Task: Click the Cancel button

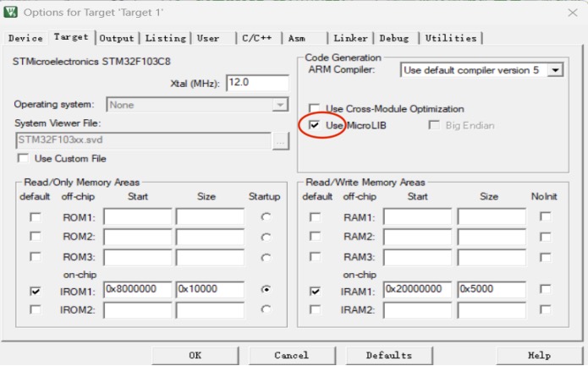Action: click(292, 355)
